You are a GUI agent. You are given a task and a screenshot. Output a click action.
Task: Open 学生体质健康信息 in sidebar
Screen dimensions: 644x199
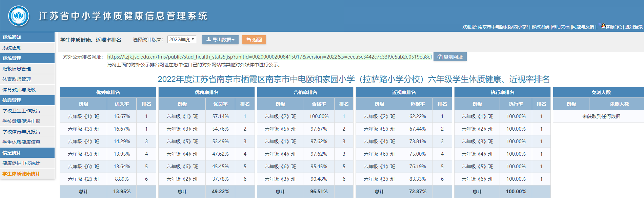pos(27,142)
